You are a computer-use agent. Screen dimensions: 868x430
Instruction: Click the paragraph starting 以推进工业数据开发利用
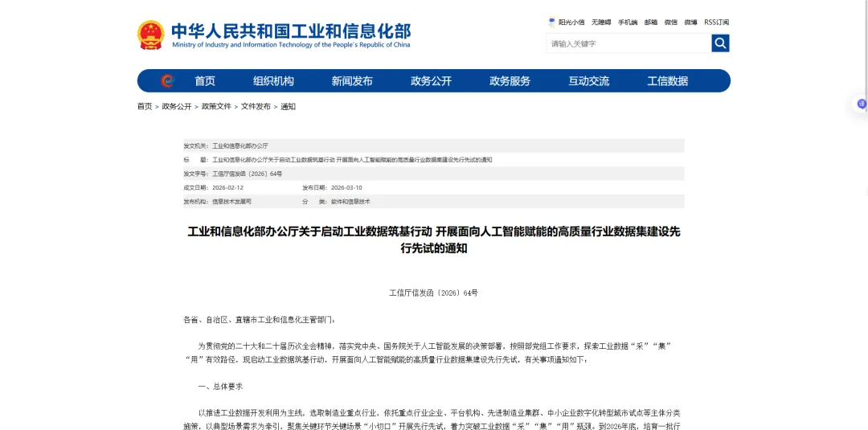[x=433, y=420]
